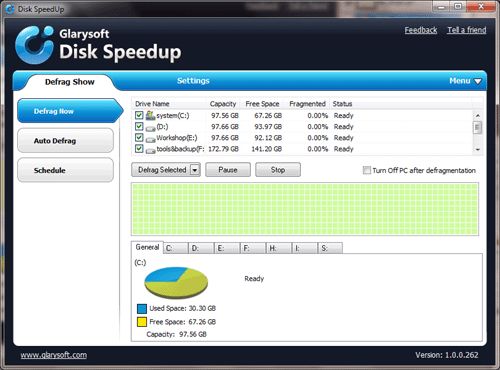
Task: Click the C: drive pie chart
Action: [176, 282]
